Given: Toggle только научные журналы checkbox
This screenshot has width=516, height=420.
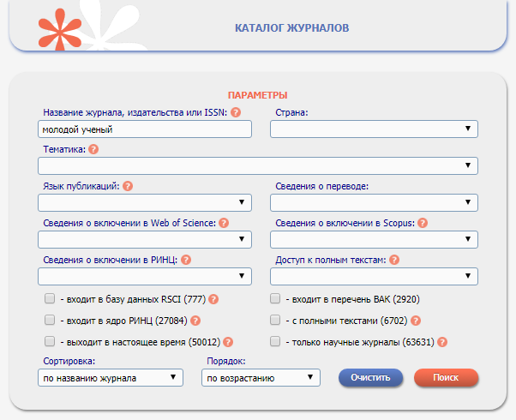Looking at the screenshot, I should 275,341.
